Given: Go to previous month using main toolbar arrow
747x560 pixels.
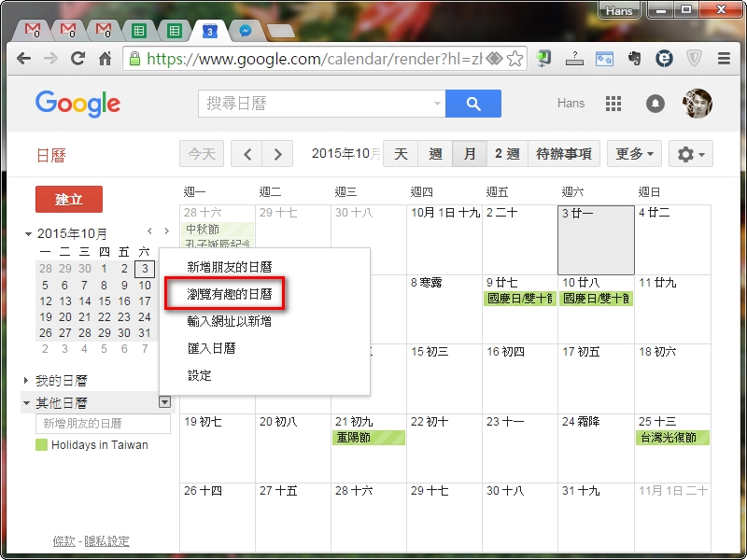Looking at the screenshot, I should coord(247,154).
